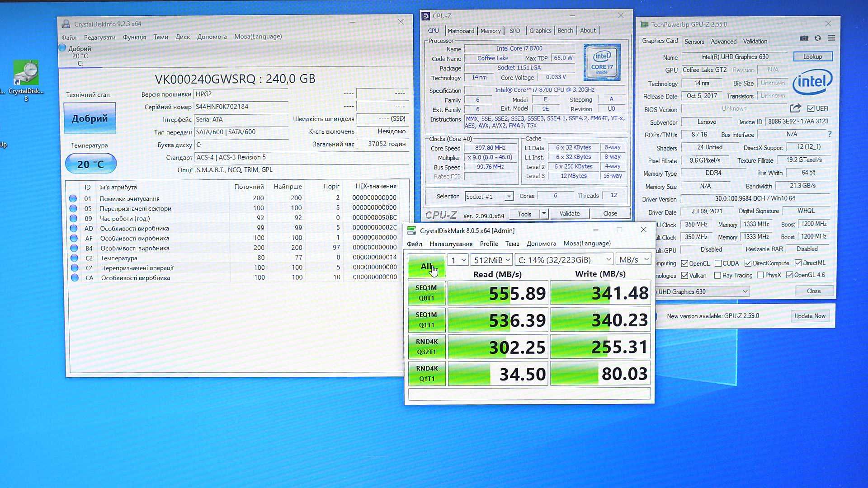The image size is (868, 488).
Task: Click the Bus Interface question mark
Action: pyautogui.click(x=830, y=134)
